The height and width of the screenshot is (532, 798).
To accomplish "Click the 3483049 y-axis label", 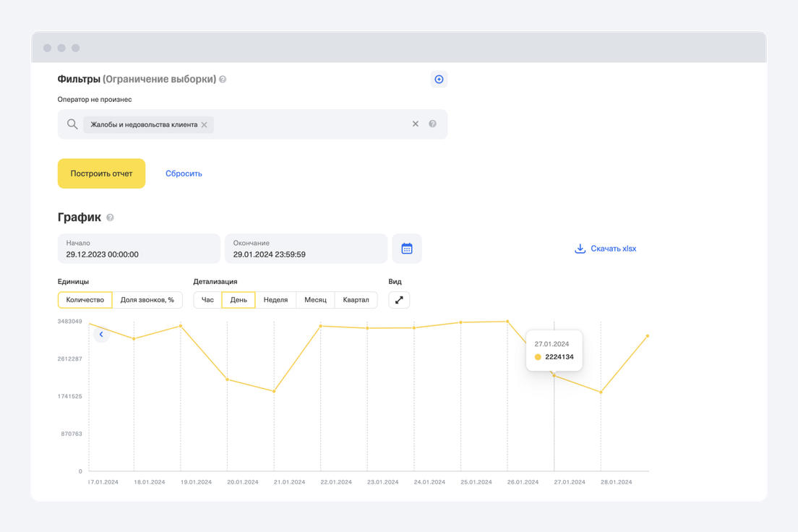I will click(x=69, y=321).
